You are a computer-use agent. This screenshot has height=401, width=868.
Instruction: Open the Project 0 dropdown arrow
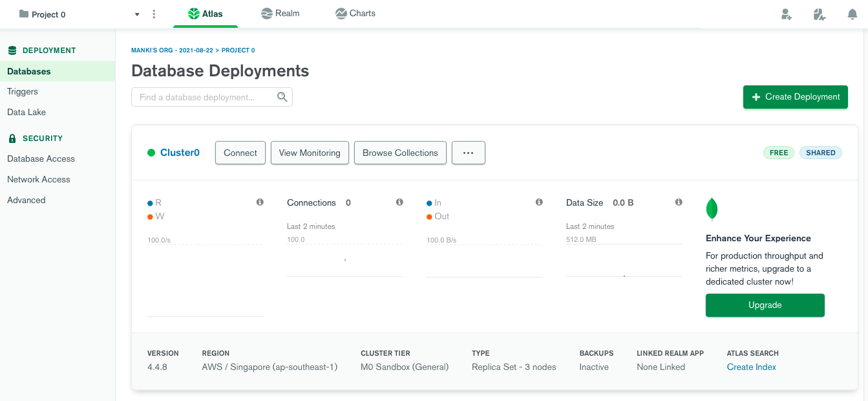(x=137, y=14)
